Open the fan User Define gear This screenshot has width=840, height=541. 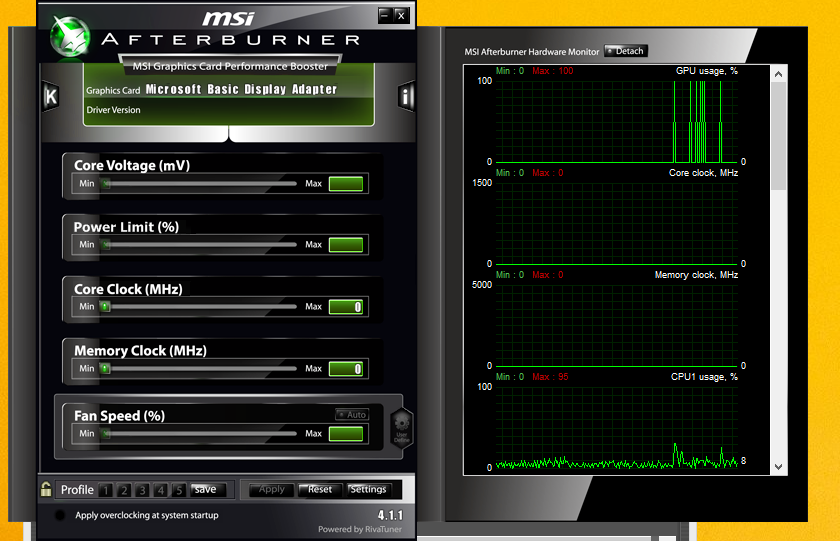402,429
